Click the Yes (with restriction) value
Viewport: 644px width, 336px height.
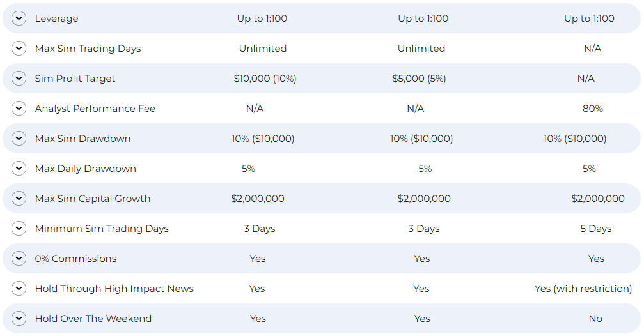click(x=583, y=289)
